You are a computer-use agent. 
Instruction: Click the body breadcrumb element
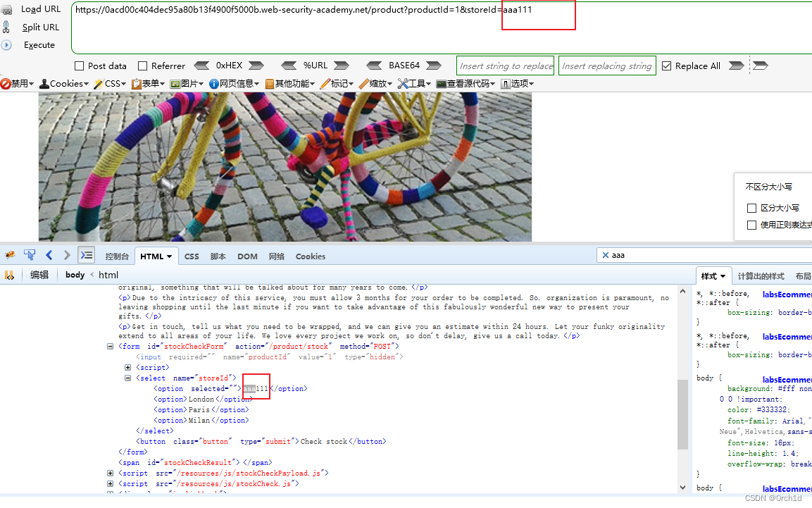(75, 275)
